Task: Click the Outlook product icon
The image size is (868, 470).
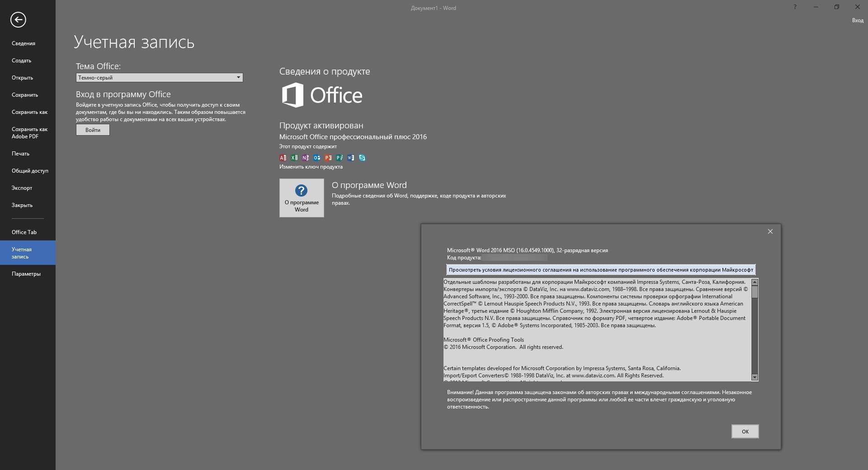Action: (317, 158)
